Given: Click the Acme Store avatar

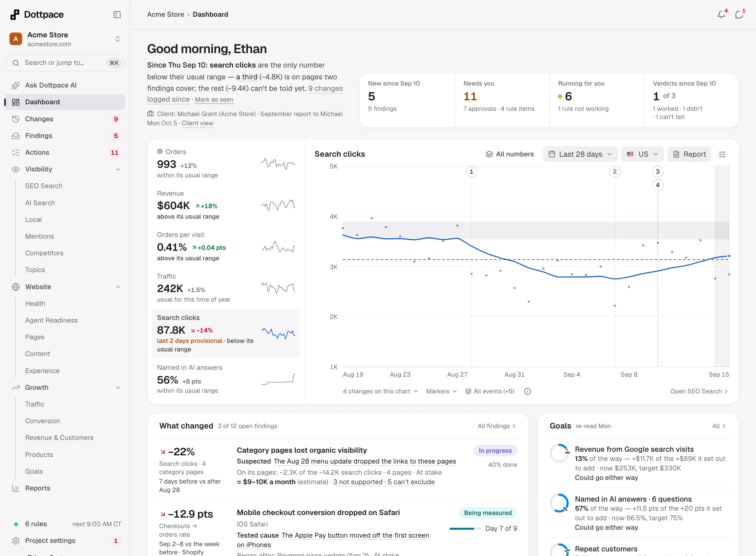Looking at the screenshot, I should (x=15, y=39).
